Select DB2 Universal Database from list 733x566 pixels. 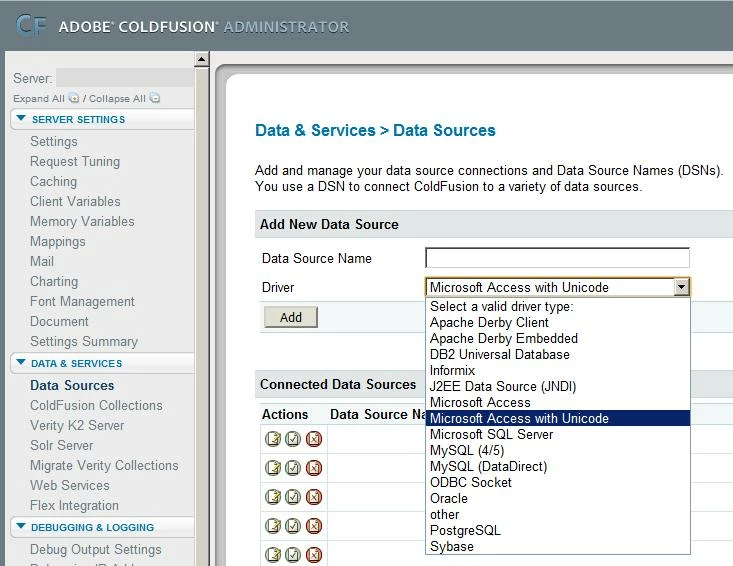coord(558,354)
